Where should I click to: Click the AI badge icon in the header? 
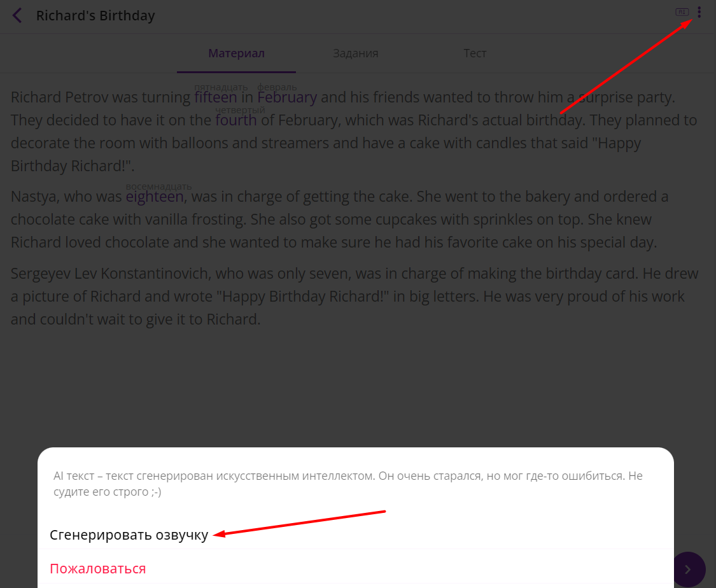click(x=682, y=12)
